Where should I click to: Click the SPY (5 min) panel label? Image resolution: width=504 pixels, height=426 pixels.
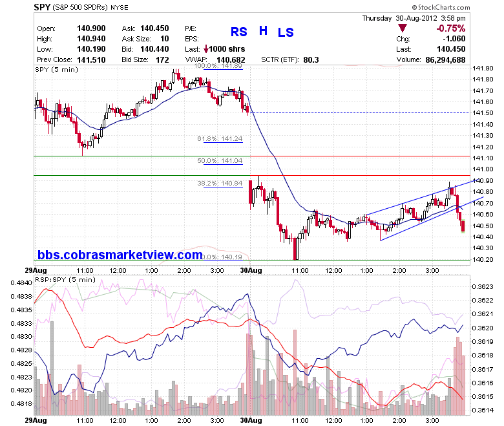click(57, 69)
